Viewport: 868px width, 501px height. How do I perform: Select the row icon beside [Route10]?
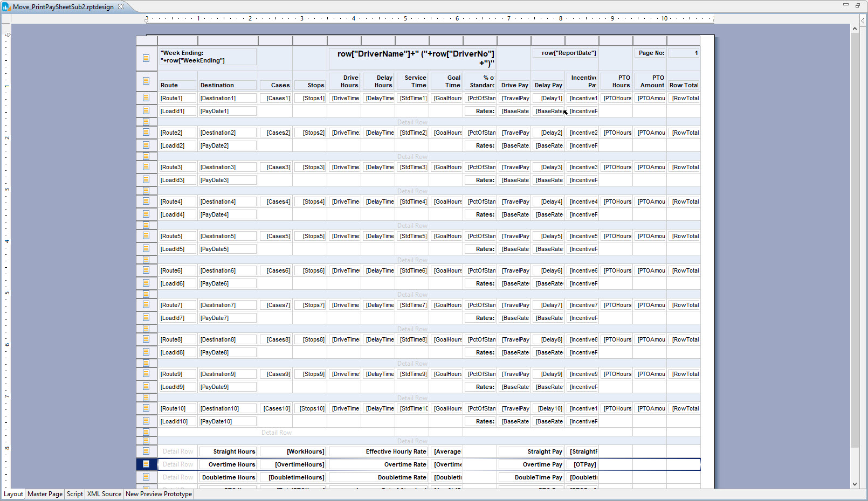click(146, 408)
